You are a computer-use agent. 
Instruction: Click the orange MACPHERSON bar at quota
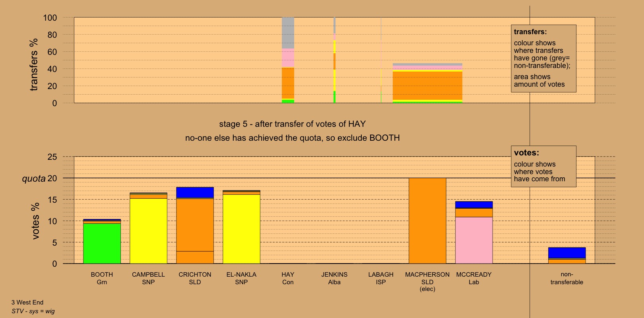[x=427, y=221]
